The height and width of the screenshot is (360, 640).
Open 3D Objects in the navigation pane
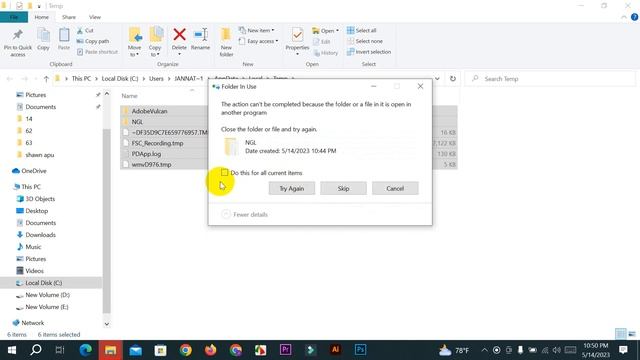40,199
